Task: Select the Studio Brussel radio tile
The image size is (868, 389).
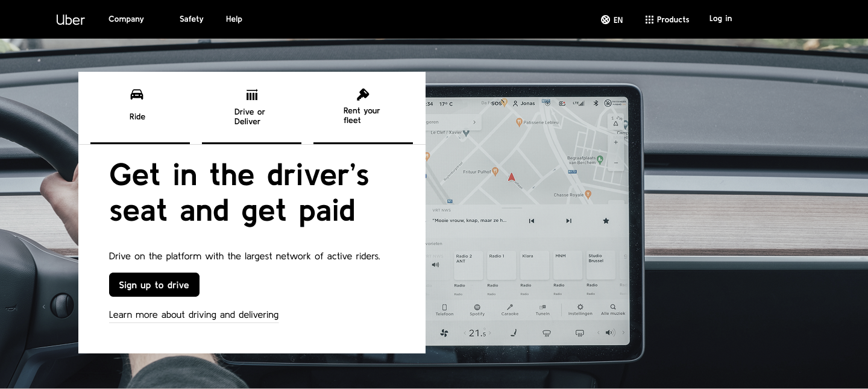Action: (600, 265)
